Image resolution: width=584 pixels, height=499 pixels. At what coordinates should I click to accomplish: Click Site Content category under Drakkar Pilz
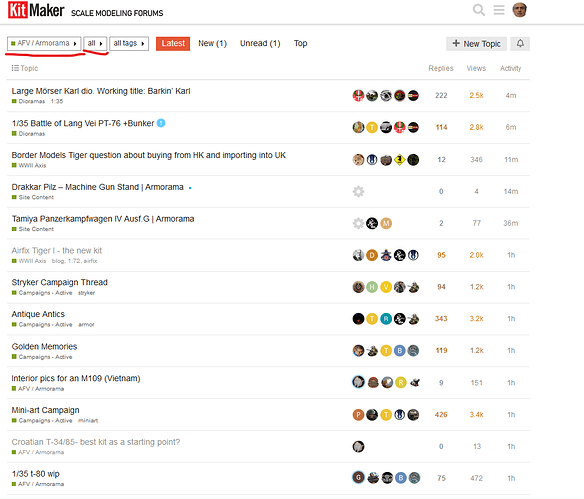click(x=33, y=197)
